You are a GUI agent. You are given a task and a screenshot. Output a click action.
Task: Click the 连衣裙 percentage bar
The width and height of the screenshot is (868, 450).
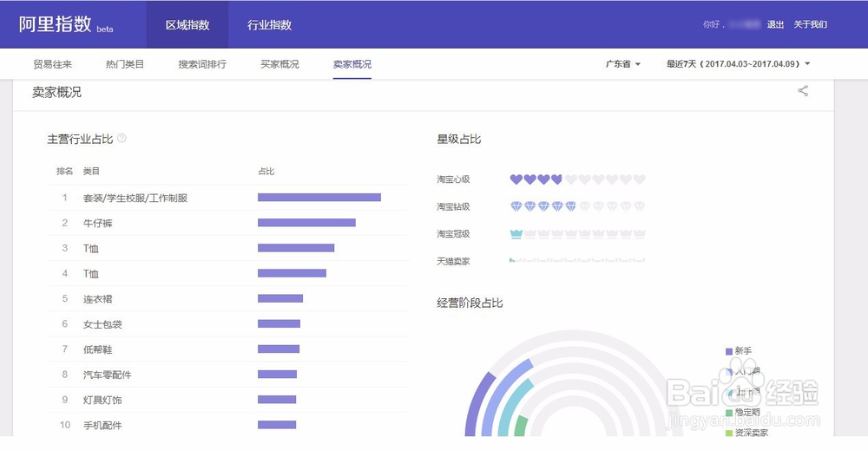tap(280, 298)
